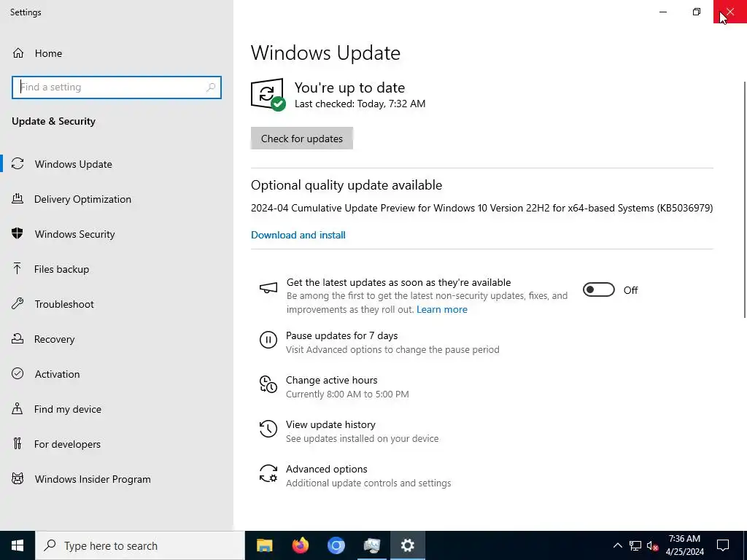Image resolution: width=747 pixels, height=560 pixels.
Task: Click the Windows Insider Program cat icon
Action: point(18,478)
